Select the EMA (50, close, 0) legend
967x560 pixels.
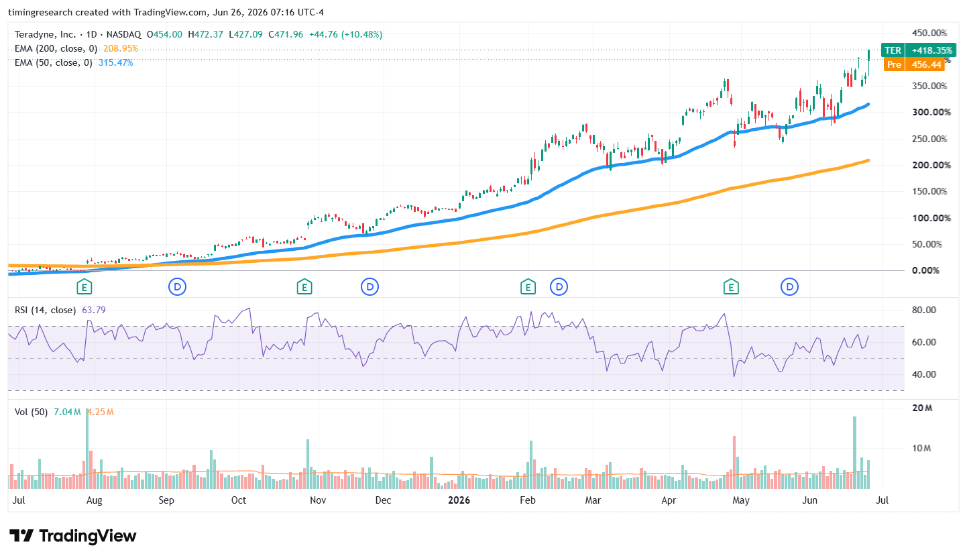[x=54, y=62]
